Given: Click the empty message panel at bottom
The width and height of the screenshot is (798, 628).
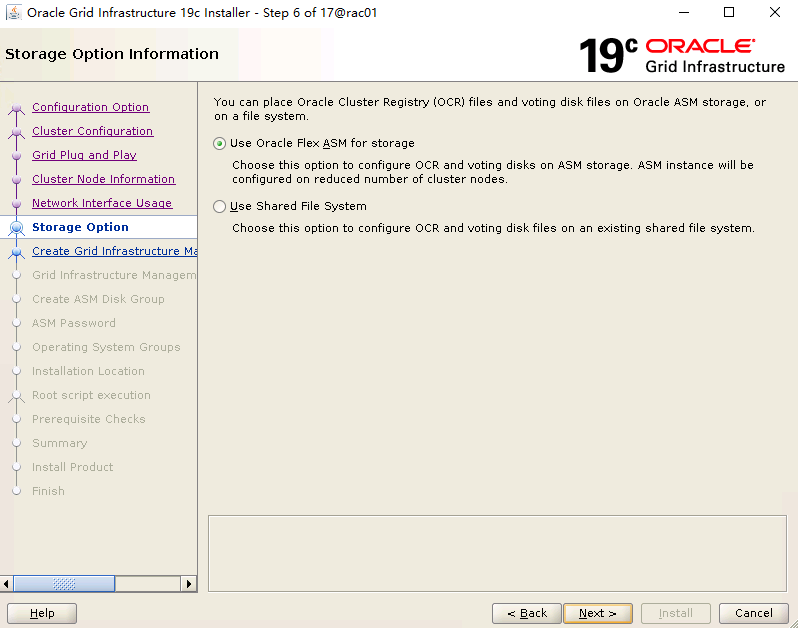Looking at the screenshot, I should coord(497,553).
